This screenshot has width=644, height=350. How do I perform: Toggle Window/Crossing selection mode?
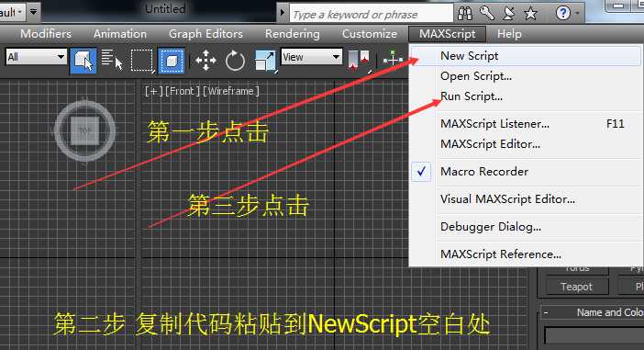172,61
